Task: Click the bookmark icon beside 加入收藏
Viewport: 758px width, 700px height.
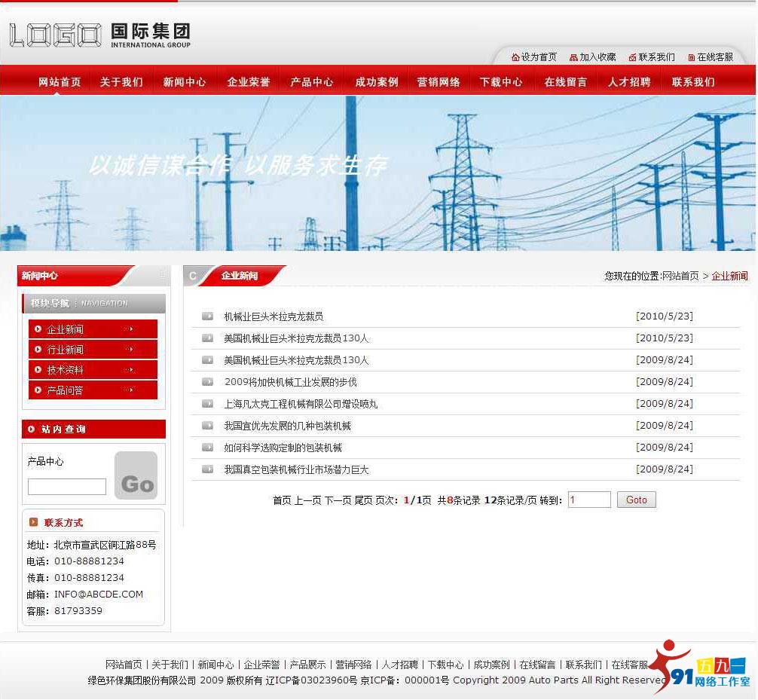Action: tap(573, 57)
